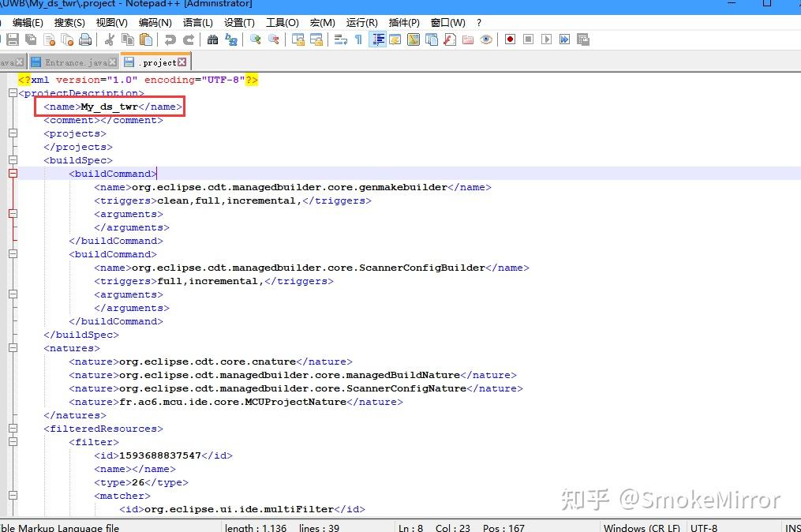This screenshot has width=801, height=532.
Task: Collapse the buildCommand code fold
Action: [12, 174]
